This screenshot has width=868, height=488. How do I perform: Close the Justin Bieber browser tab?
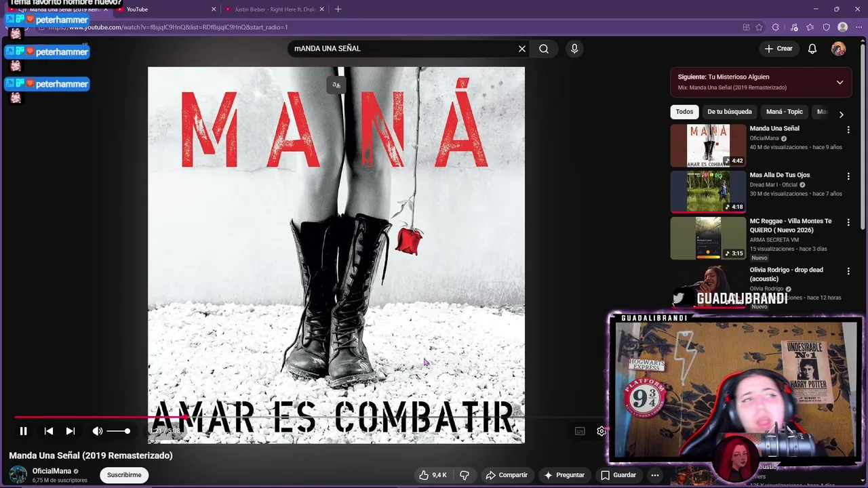322,9
